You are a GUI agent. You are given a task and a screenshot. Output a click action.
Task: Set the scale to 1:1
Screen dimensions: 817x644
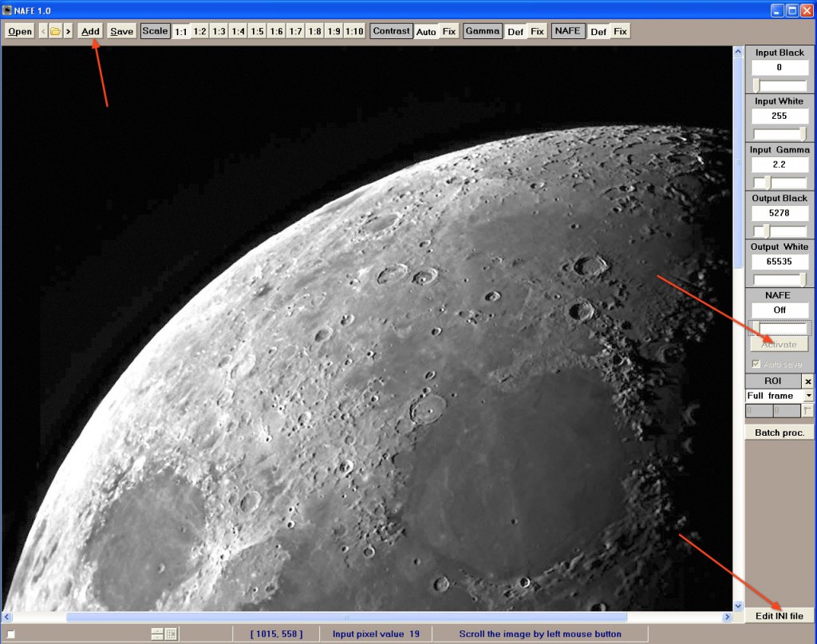tap(181, 32)
